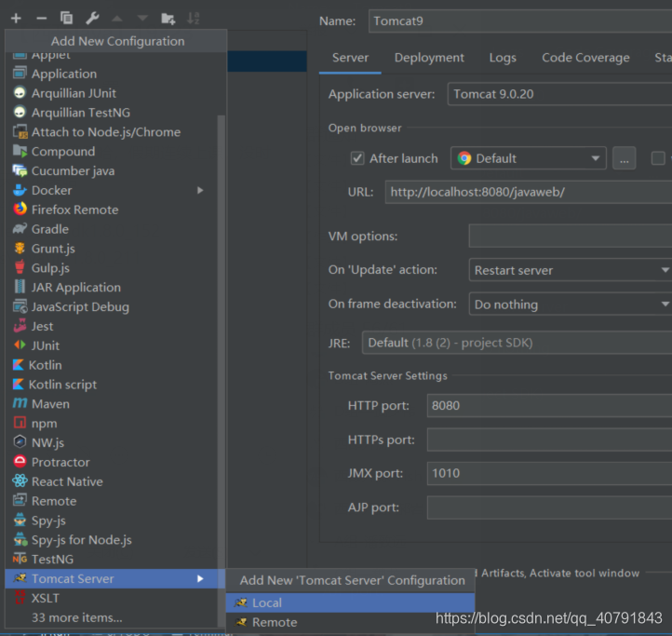The height and width of the screenshot is (636, 672).
Task: Choose Grunt.js configuration
Action: pyautogui.click(x=114, y=249)
